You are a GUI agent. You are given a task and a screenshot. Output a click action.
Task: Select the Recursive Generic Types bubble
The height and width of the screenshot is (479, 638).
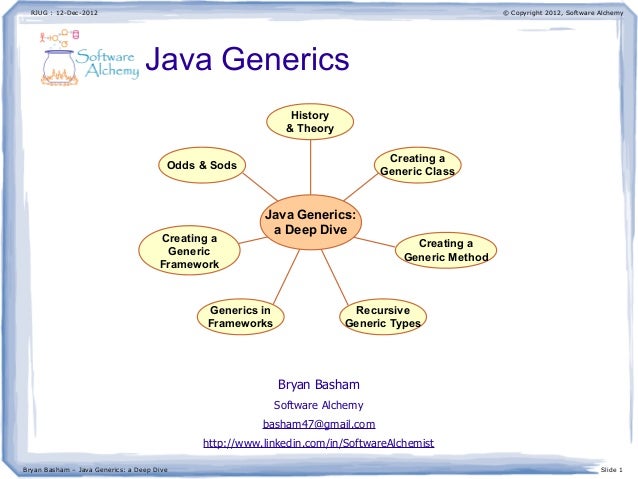[x=383, y=317]
